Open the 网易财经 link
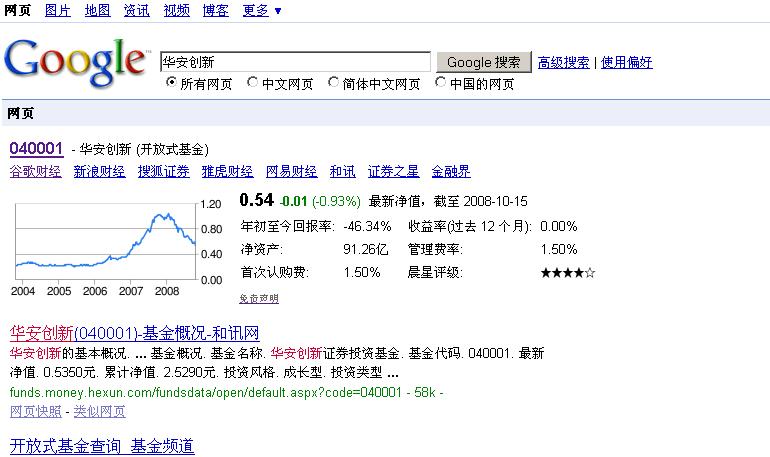 (291, 171)
